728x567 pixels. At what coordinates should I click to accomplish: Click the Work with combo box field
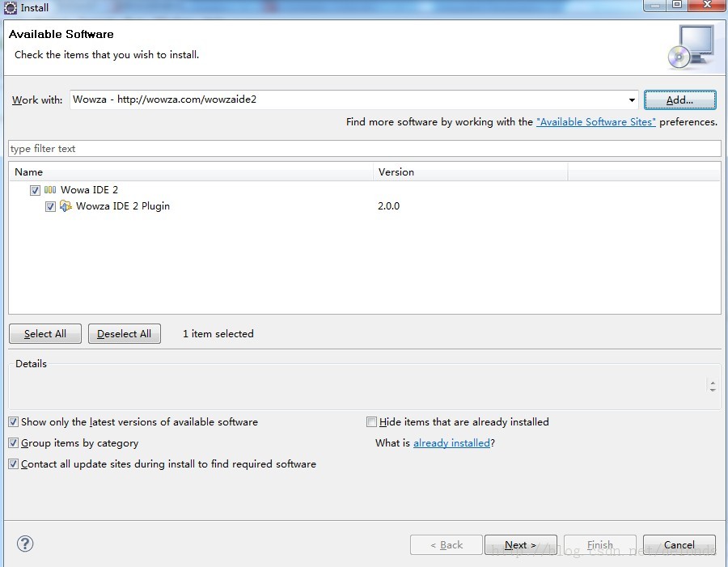pos(353,99)
